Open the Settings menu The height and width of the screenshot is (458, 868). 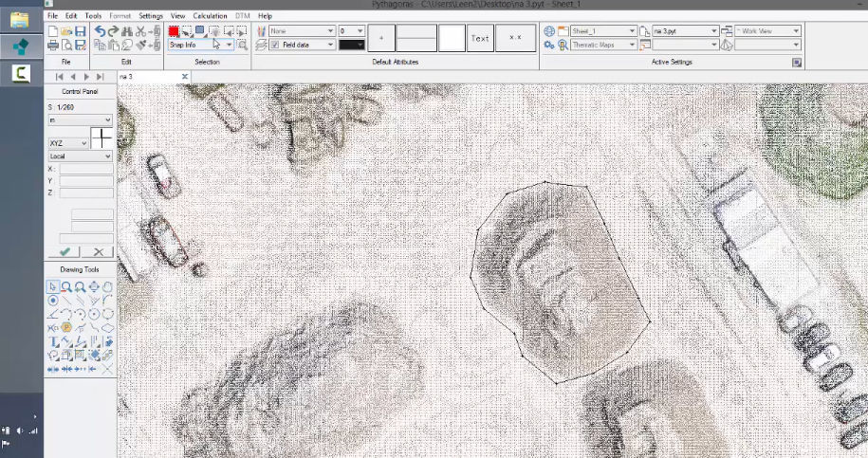(x=151, y=16)
